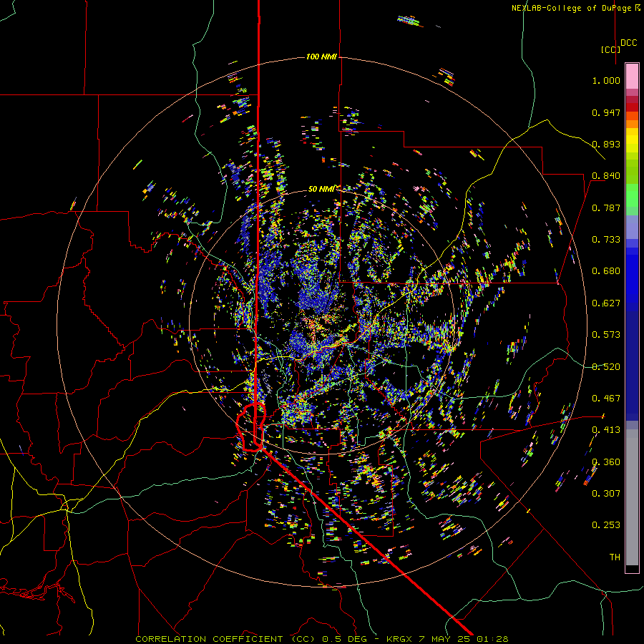Click the 100 NMI range ring label
The image size is (644, 644).
coord(321,57)
